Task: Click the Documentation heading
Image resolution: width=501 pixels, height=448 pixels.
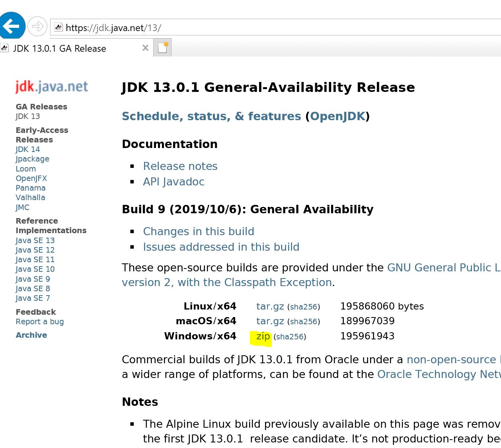Action: click(x=170, y=144)
